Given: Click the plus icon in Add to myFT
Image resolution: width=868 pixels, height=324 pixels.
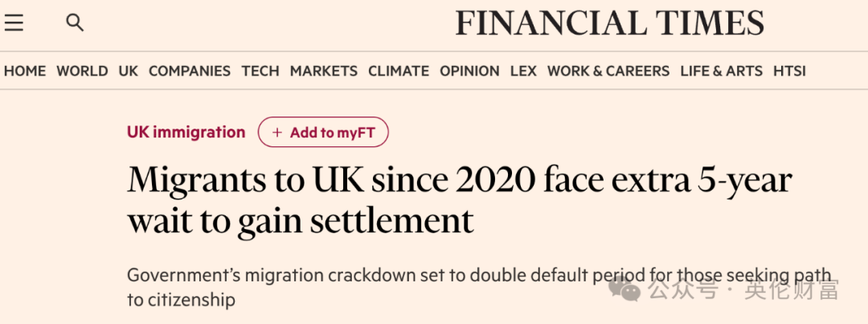Looking at the screenshot, I should point(277,133).
